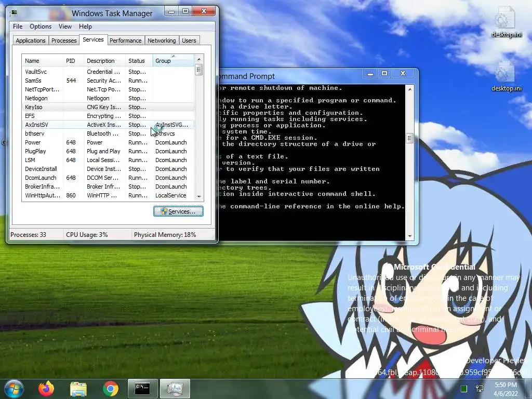
Task: Select the Power service name
Action: click(x=33, y=142)
